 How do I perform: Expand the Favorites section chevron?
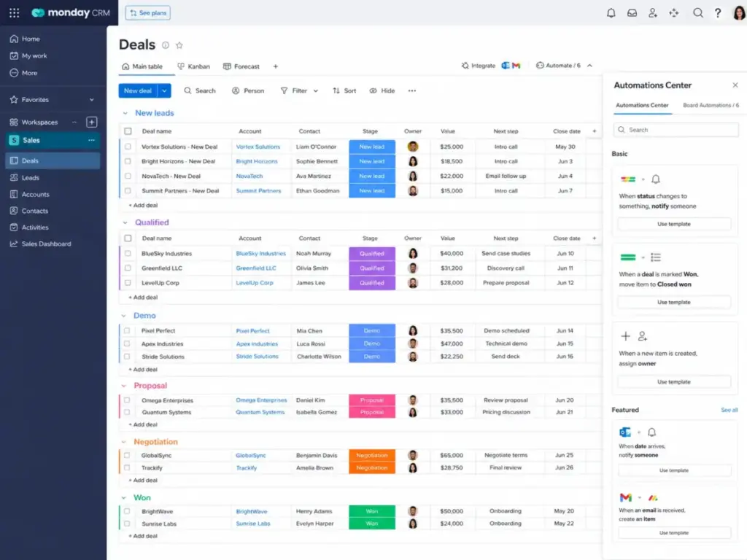tap(91, 99)
